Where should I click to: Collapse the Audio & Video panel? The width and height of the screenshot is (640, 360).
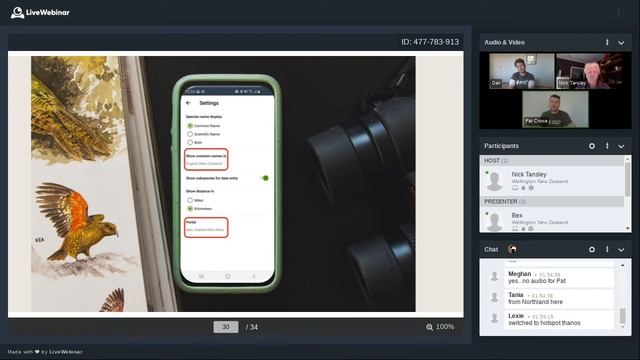point(621,42)
